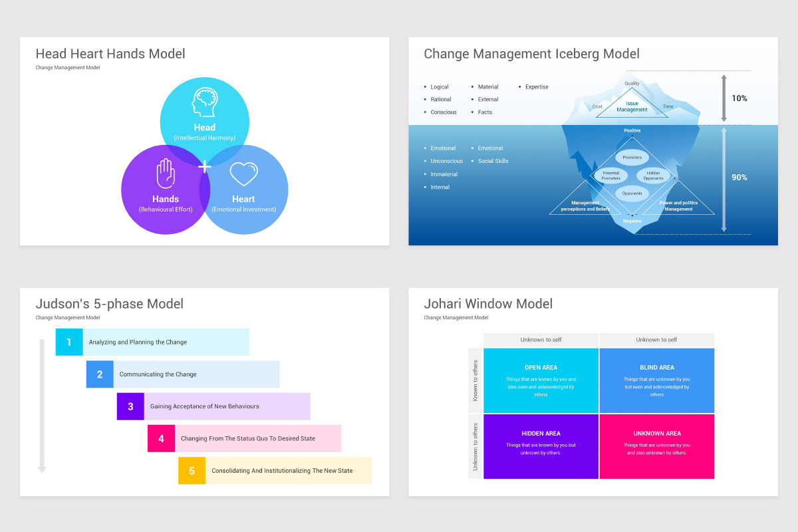Click the yellow number 5 square

pos(192,471)
